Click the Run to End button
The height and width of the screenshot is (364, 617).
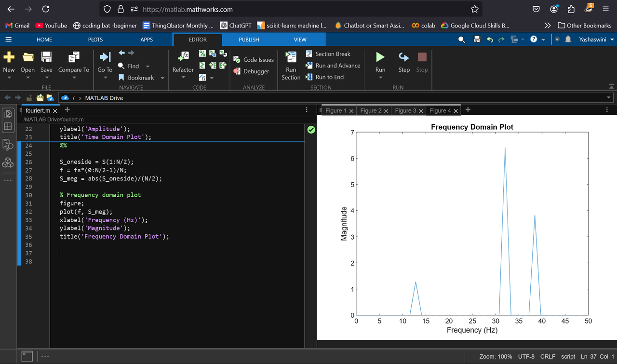pyautogui.click(x=325, y=77)
